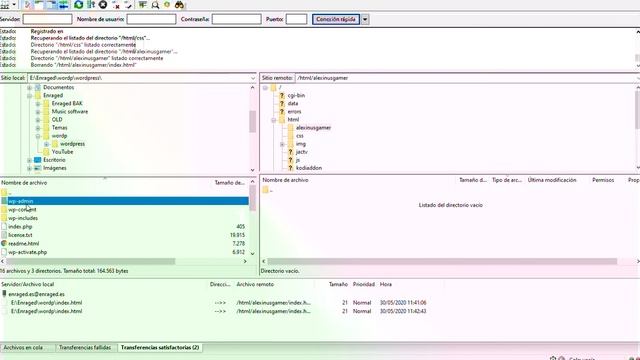Screen dimensions: 640x360
Task: Click the Conexión rápida button
Action: coord(336,19)
